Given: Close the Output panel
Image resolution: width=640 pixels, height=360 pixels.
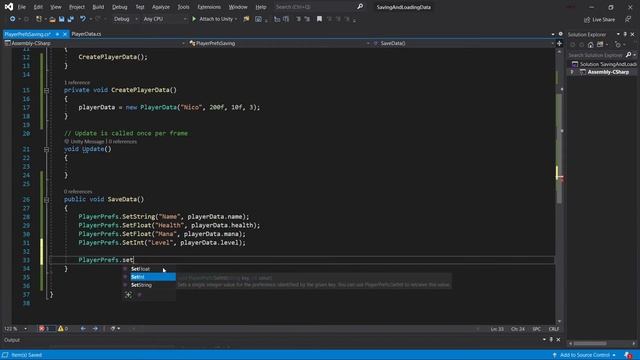Looking at the screenshot, I should pos(558,340).
